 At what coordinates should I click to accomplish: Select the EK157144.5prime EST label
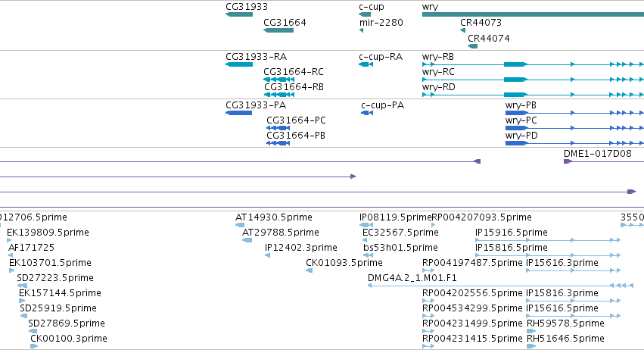click(x=60, y=293)
